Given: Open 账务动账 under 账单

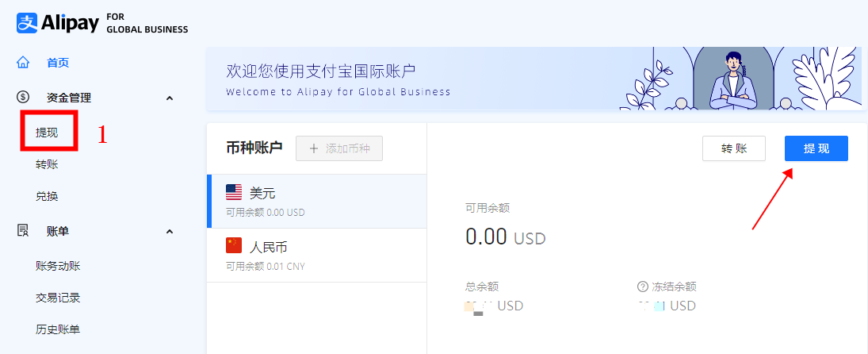Looking at the screenshot, I should [58, 266].
